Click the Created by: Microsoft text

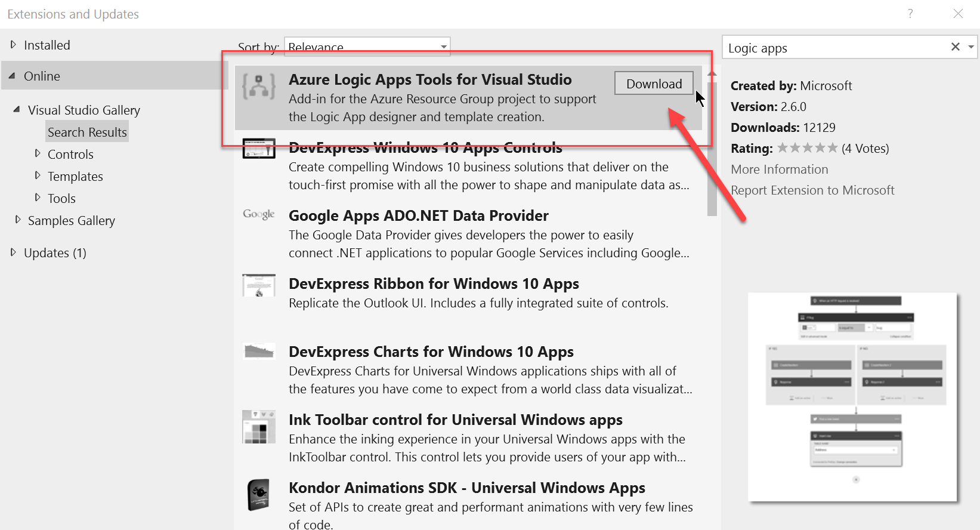pyautogui.click(x=792, y=86)
